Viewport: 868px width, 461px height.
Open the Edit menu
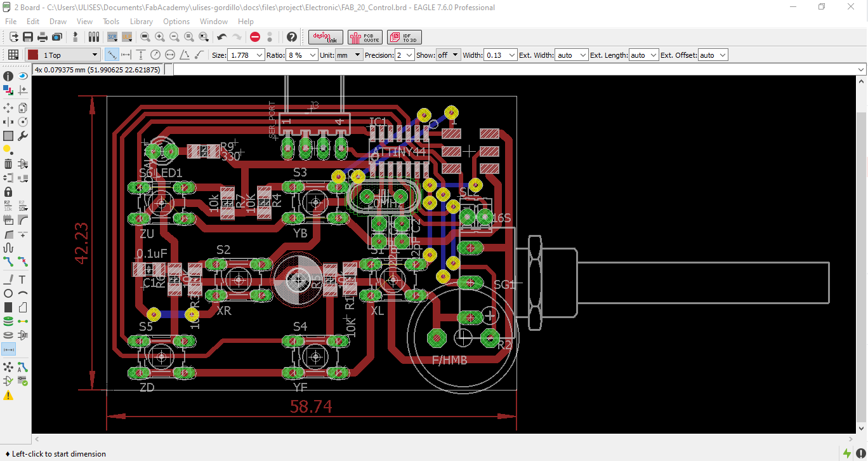[x=33, y=22]
